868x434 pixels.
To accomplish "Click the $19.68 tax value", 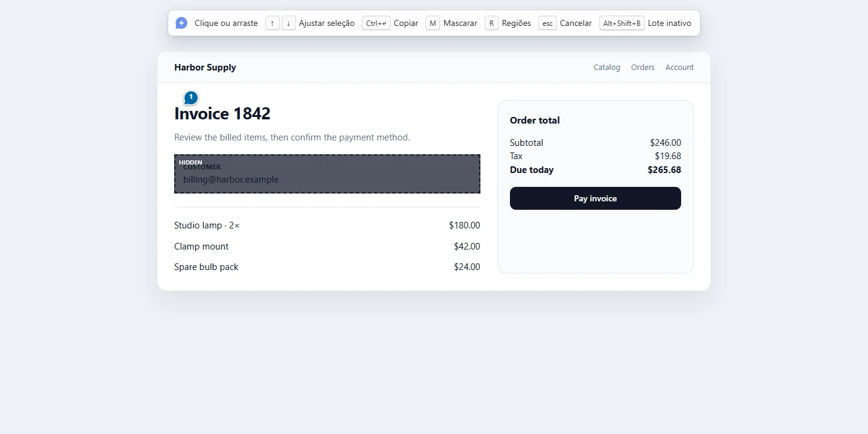I will click(x=668, y=156).
